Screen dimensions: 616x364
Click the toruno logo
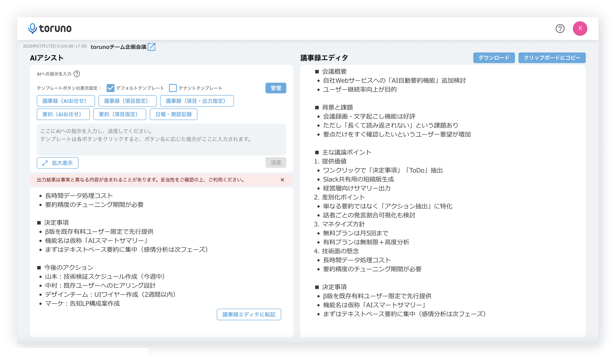(x=50, y=28)
